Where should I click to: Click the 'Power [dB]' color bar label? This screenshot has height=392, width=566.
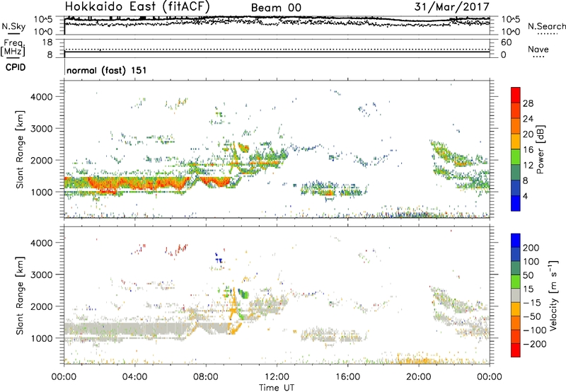[x=541, y=149]
